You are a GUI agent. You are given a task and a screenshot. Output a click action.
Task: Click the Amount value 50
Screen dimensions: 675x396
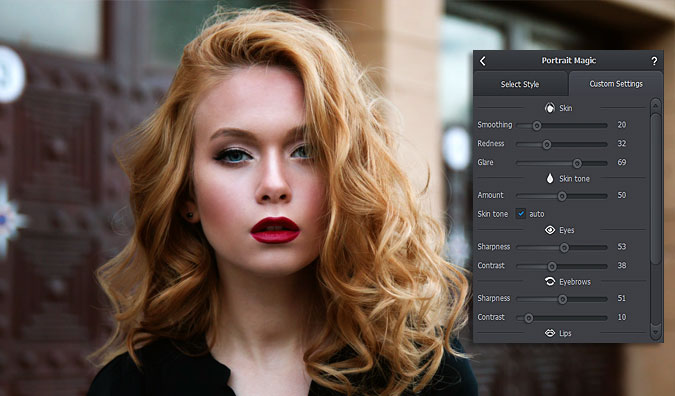pos(622,195)
